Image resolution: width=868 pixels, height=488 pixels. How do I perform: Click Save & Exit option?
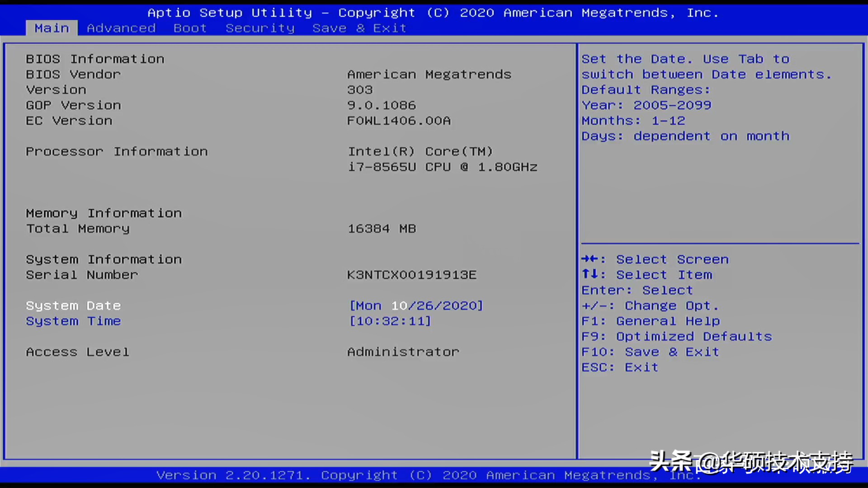click(x=358, y=28)
